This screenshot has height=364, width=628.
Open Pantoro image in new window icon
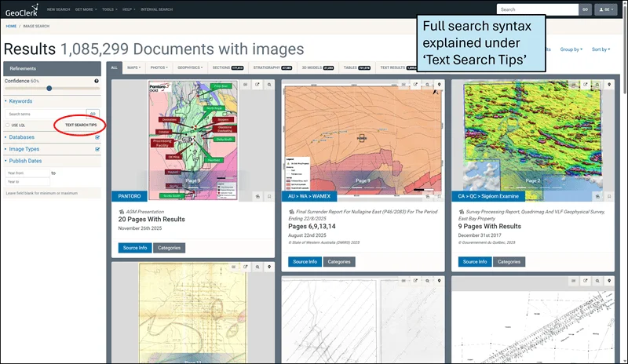pos(257,83)
